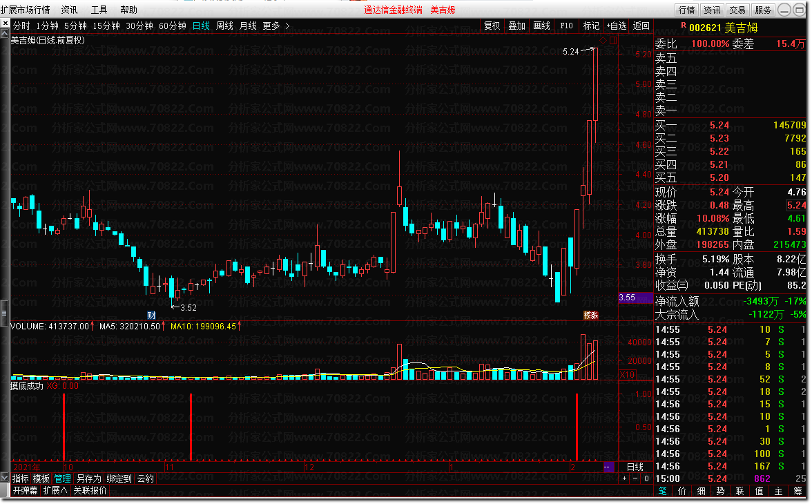The height and width of the screenshot is (504, 812).
Task: Select the 价 price tab
Action: (682, 491)
